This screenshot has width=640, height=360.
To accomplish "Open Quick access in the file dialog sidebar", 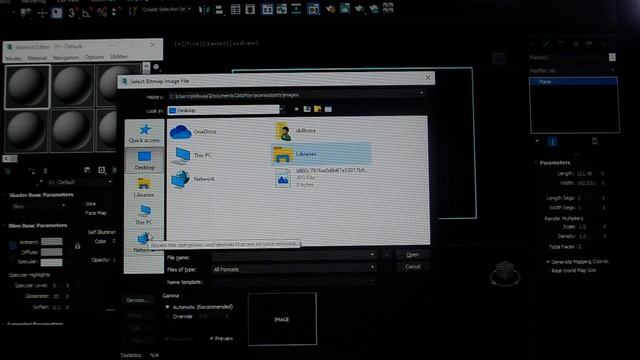I will pos(144,133).
